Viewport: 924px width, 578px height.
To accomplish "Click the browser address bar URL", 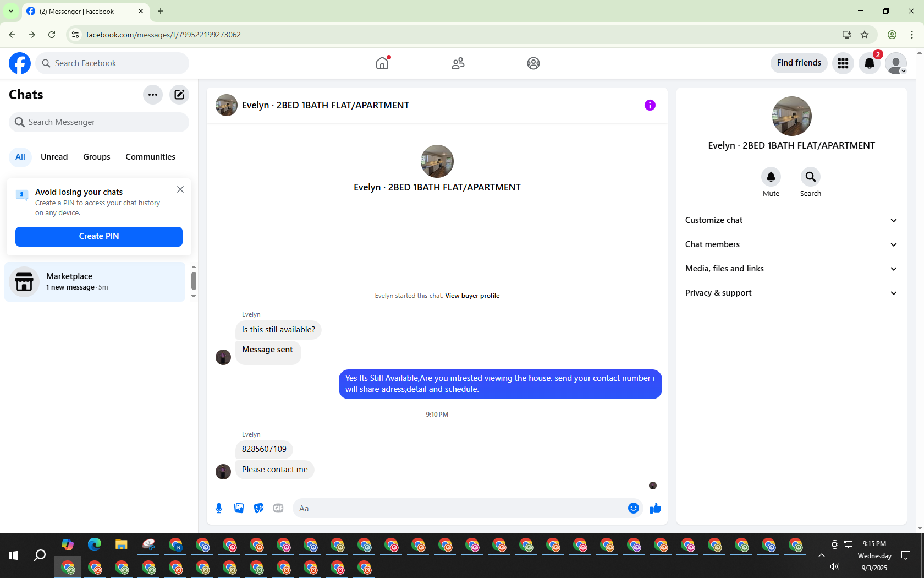I will (x=164, y=35).
